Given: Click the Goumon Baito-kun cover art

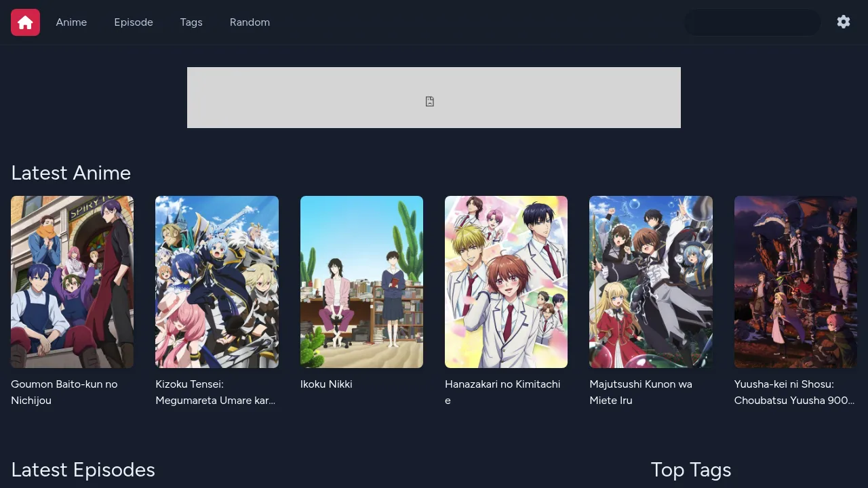Looking at the screenshot, I should [x=72, y=281].
